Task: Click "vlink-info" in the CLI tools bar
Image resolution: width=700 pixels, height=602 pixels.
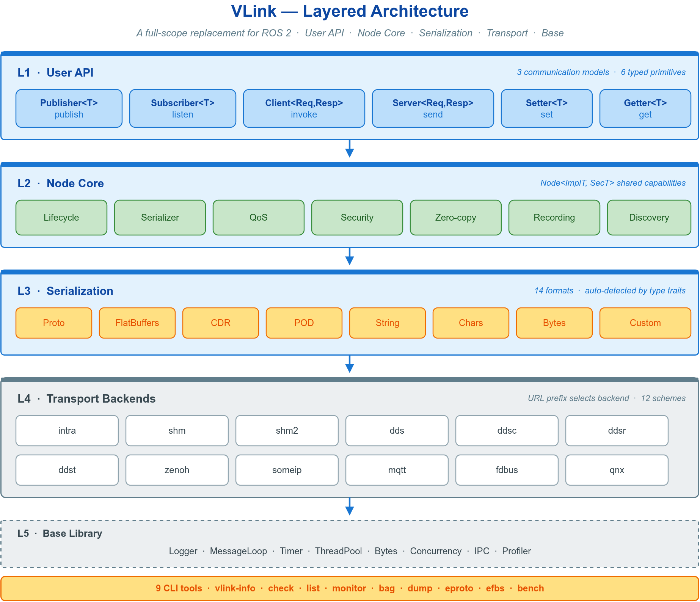Action: tap(235, 588)
